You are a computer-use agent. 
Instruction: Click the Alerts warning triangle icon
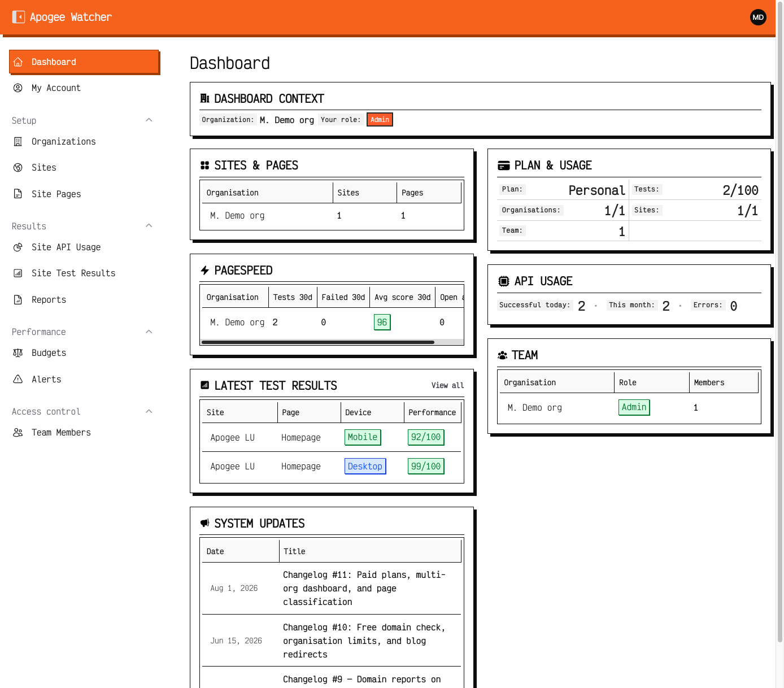pyautogui.click(x=18, y=379)
